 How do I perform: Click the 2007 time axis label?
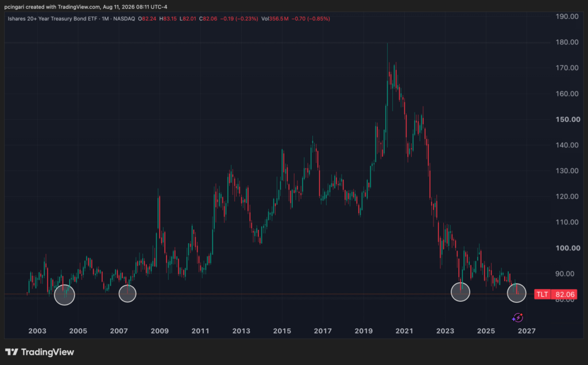[119, 331]
